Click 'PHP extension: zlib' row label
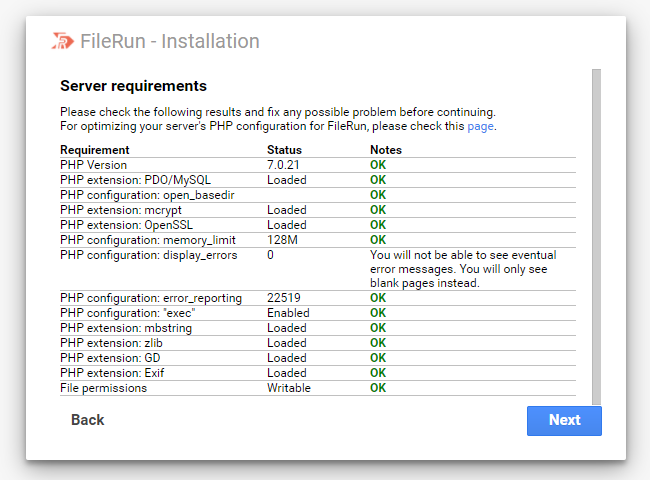Screen dimensions: 650x480 click(x=112, y=343)
